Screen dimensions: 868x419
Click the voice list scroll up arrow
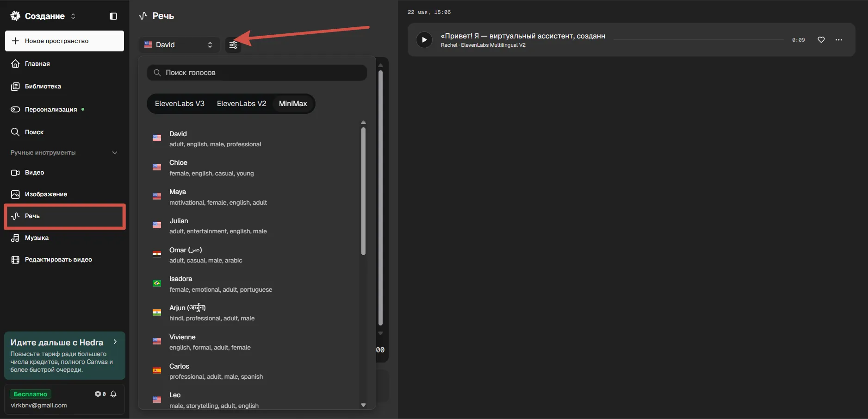(x=363, y=123)
